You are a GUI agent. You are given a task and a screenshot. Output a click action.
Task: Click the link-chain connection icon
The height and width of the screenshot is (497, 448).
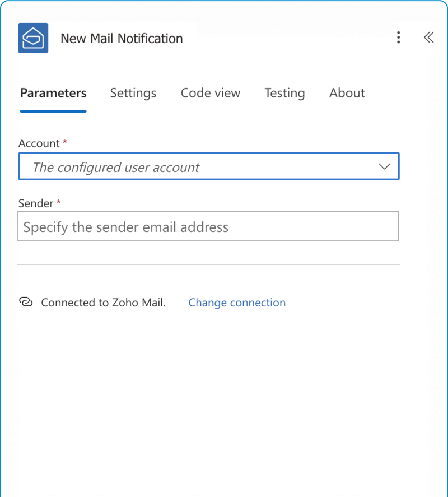(x=26, y=302)
